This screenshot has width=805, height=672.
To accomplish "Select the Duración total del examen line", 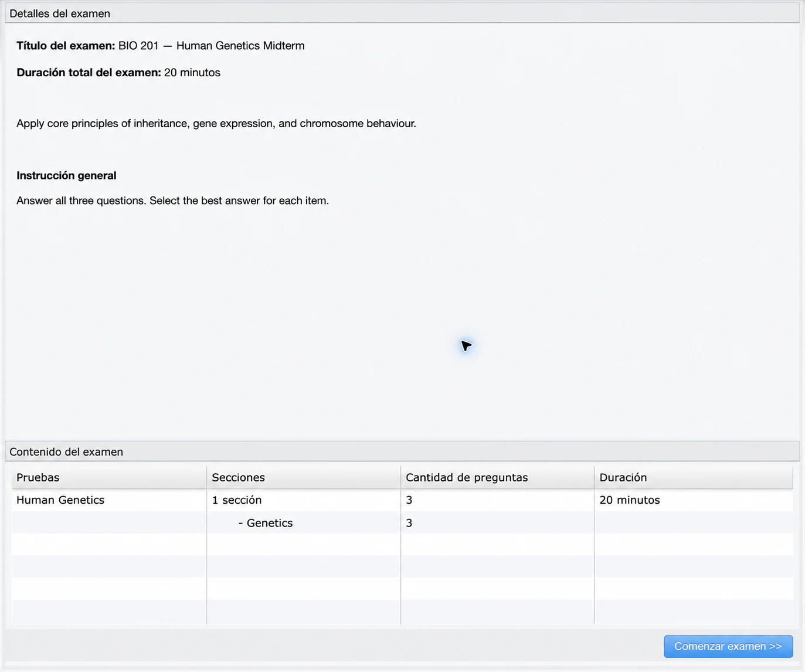I will pyautogui.click(x=118, y=73).
